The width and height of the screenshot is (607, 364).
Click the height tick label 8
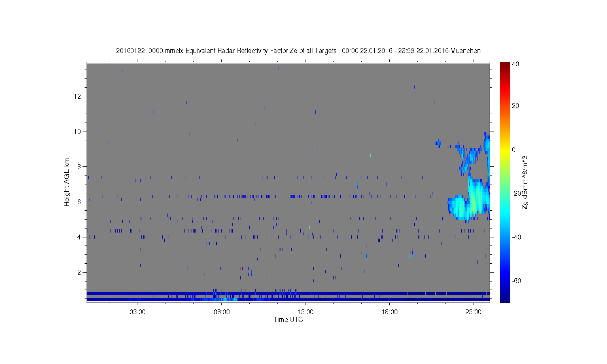point(80,167)
